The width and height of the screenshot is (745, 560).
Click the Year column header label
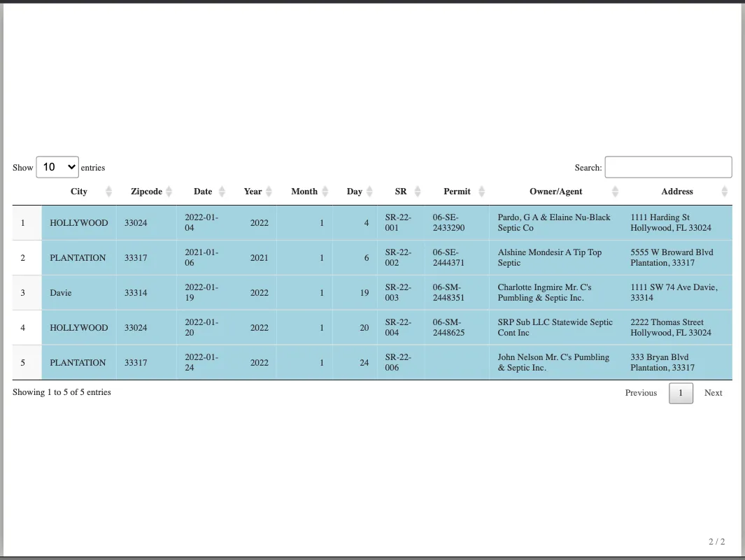point(253,192)
